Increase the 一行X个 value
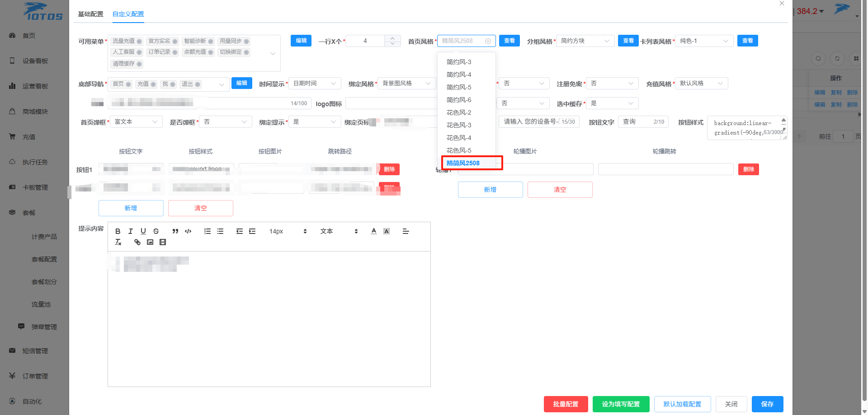 tap(392, 38)
